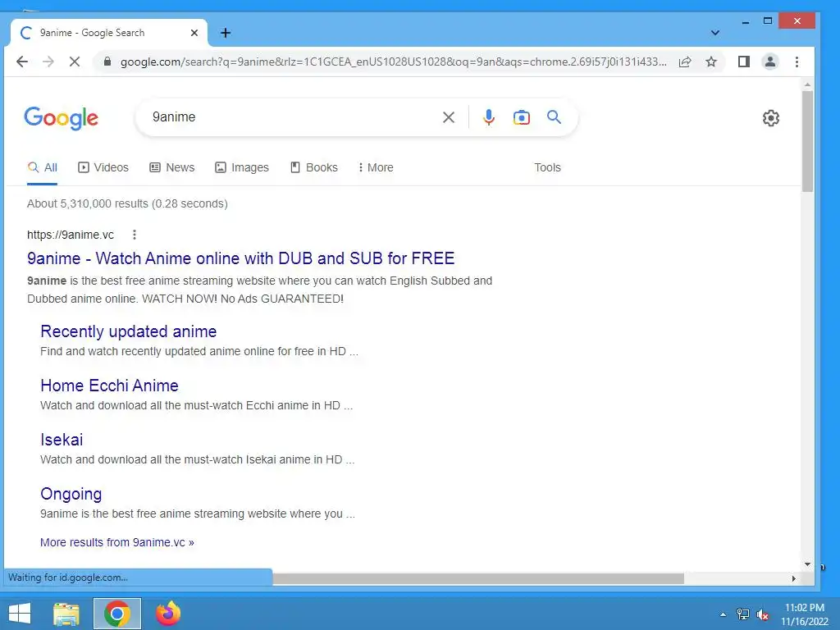Open the network status tray icon

click(x=742, y=614)
